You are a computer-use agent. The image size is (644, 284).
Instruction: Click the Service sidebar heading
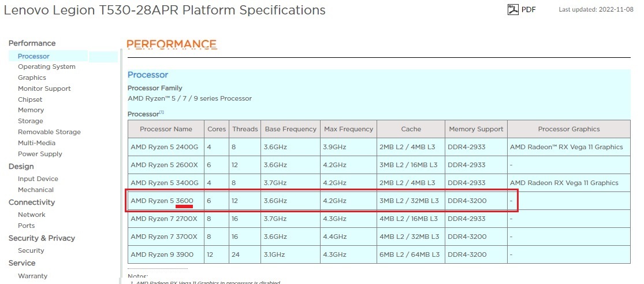[22, 263]
